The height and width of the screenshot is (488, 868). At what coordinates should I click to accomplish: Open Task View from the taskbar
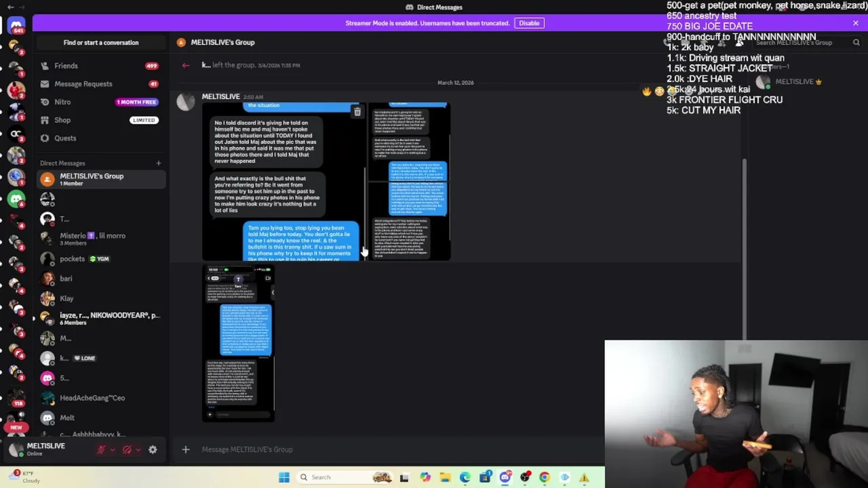pyautogui.click(x=404, y=477)
